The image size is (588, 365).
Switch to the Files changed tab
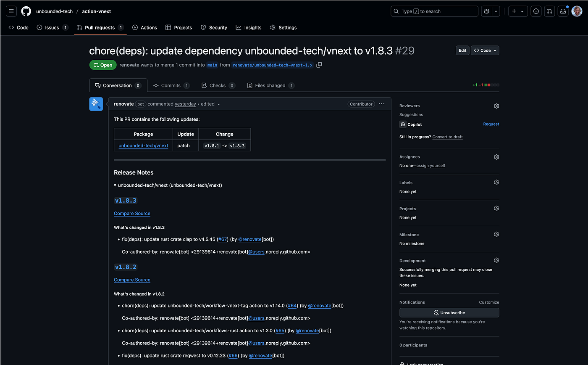(270, 85)
